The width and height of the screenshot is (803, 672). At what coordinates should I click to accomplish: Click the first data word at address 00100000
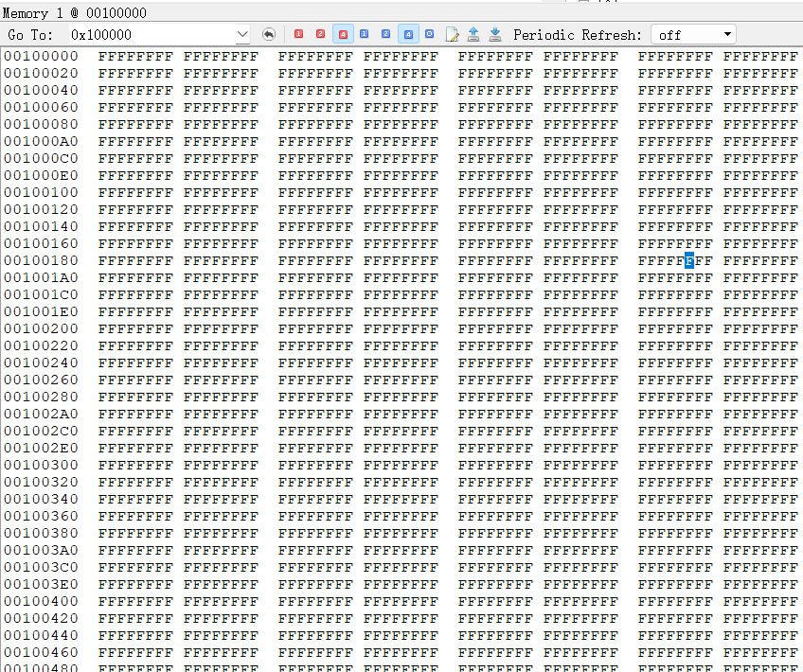pos(135,57)
